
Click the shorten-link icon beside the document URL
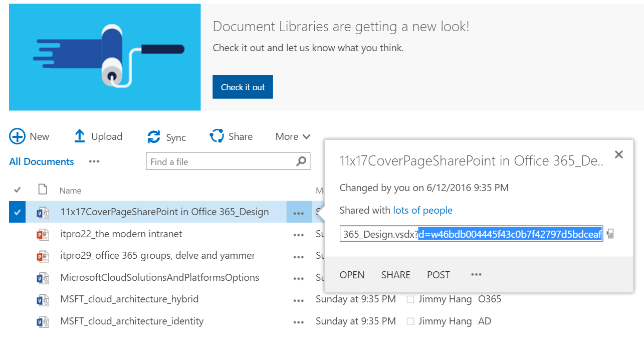[610, 234]
